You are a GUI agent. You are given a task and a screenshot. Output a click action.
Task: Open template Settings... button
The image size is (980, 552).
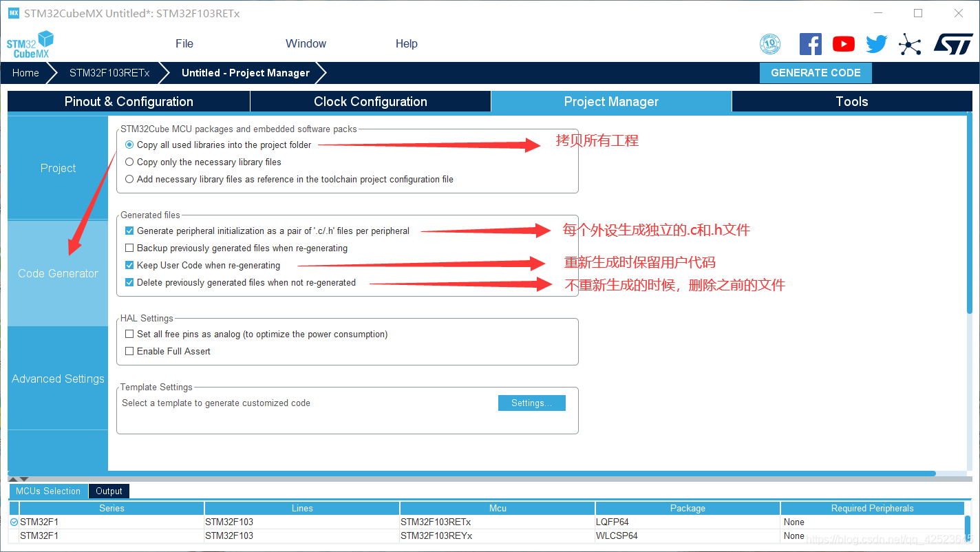(531, 403)
